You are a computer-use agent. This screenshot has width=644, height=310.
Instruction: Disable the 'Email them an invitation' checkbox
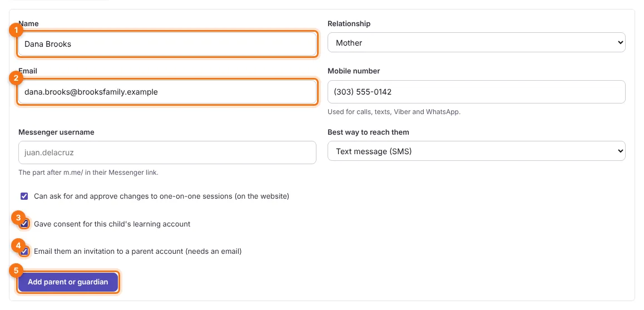pyautogui.click(x=24, y=251)
